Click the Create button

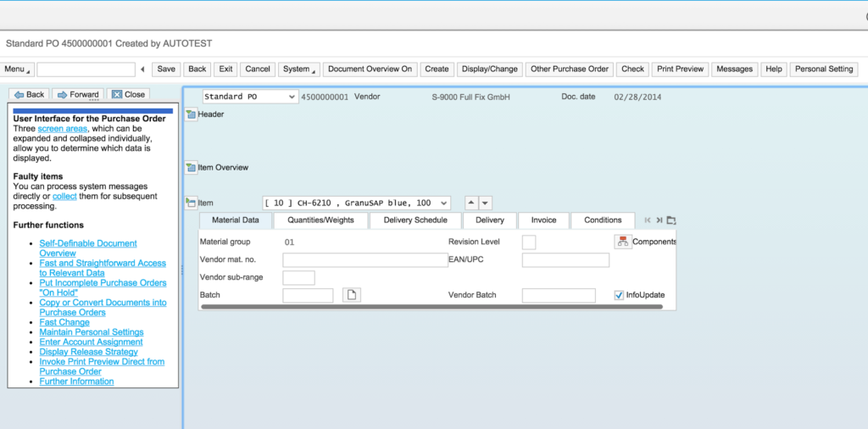tap(437, 70)
